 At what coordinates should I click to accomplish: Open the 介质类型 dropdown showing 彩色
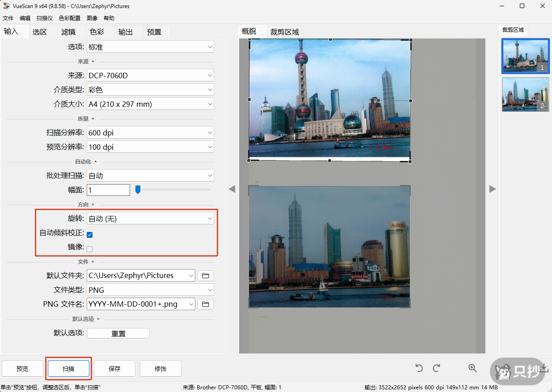coord(150,90)
